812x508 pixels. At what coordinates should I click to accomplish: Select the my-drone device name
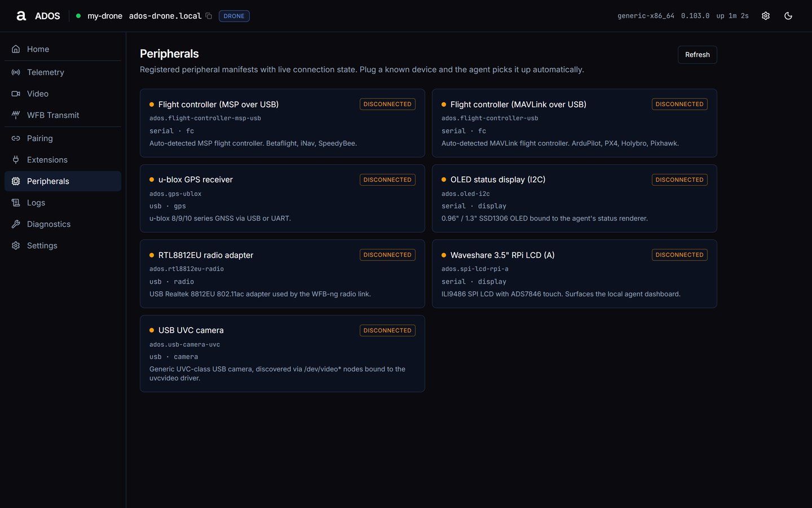105,16
